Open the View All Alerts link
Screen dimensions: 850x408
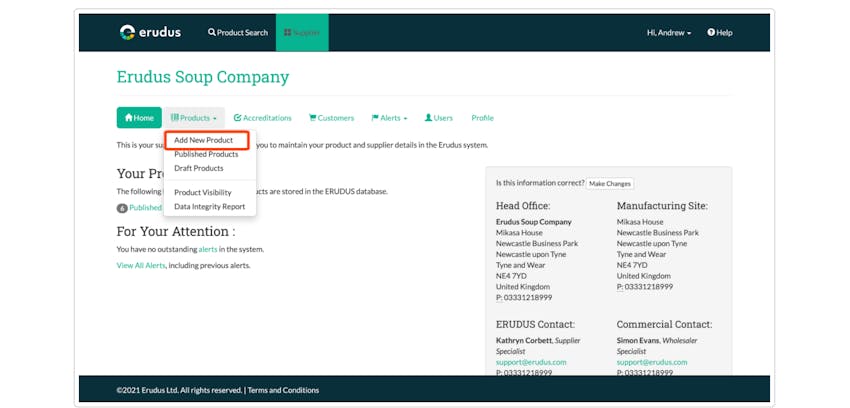(x=141, y=265)
